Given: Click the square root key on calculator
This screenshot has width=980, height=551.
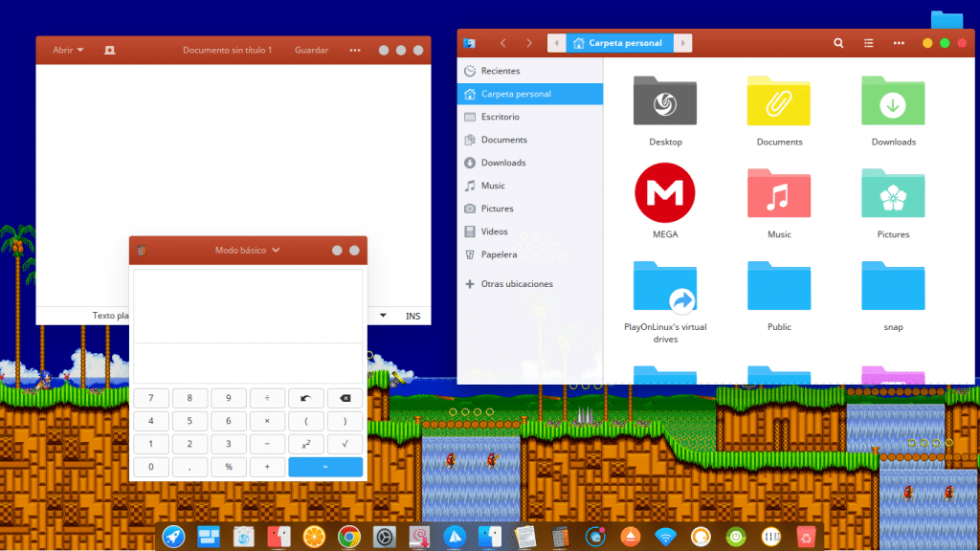Looking at the screenshot, I should [x=345, y=444].
